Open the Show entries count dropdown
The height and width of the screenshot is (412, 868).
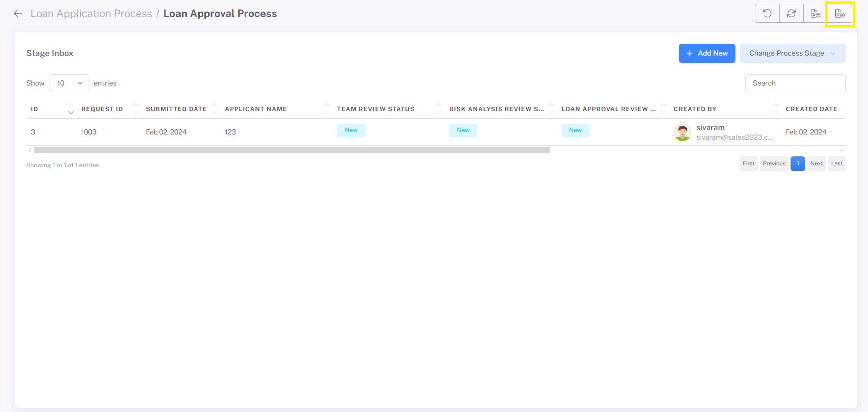(69, 83)
